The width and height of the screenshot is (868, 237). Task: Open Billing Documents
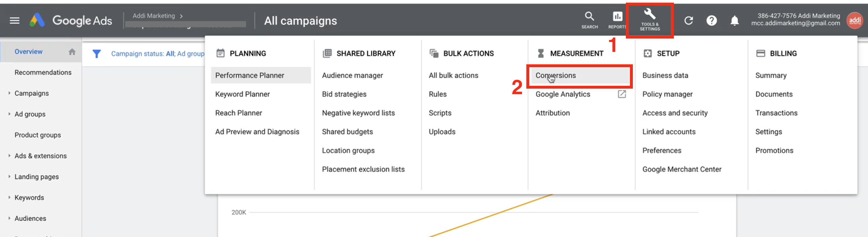(x=774, y=94)
